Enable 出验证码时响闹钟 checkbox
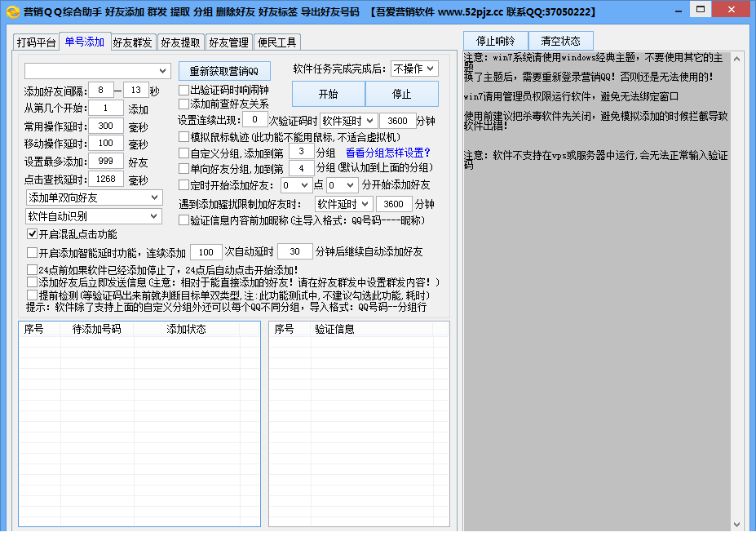 (183, 90)
